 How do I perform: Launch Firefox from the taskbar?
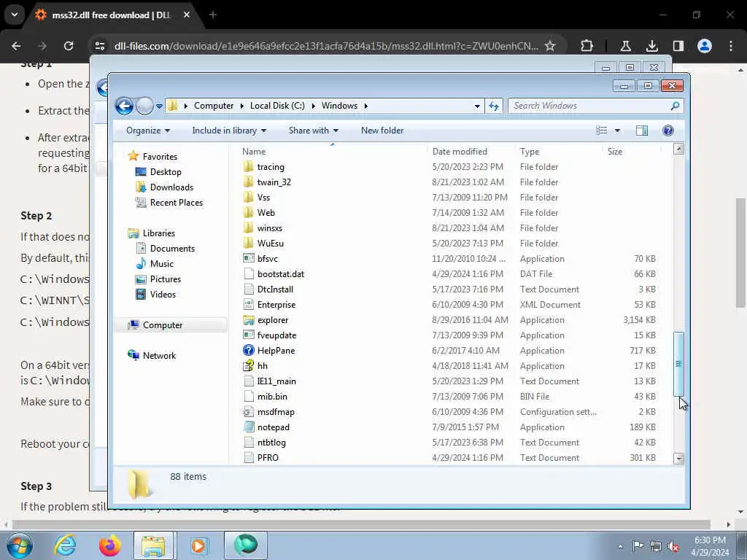[x=109, y=545]
